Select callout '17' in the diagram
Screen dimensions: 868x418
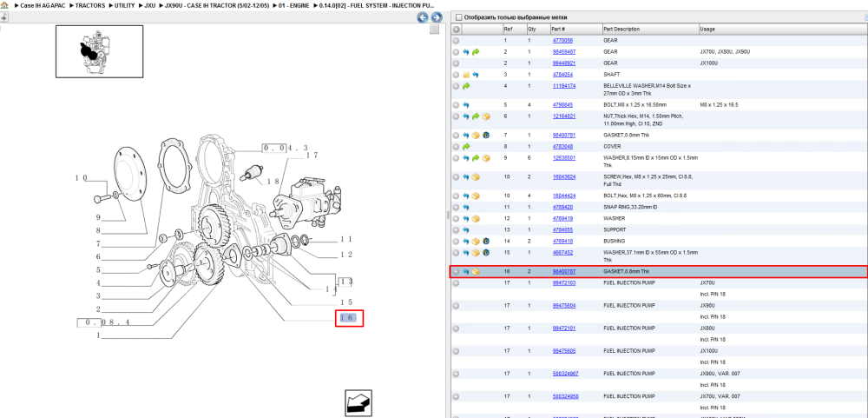312,156
